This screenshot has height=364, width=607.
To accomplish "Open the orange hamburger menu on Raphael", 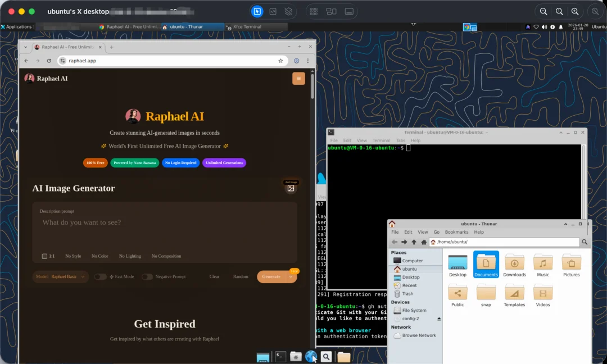I will (298, 79).
